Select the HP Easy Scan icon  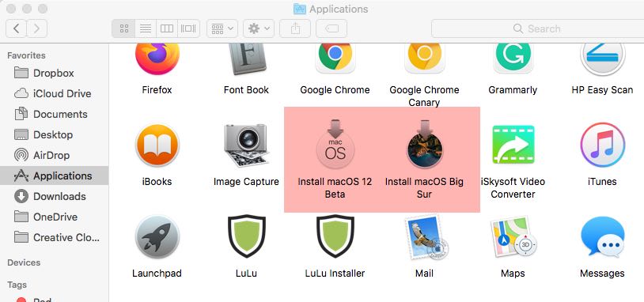click(x=603, y=60)
